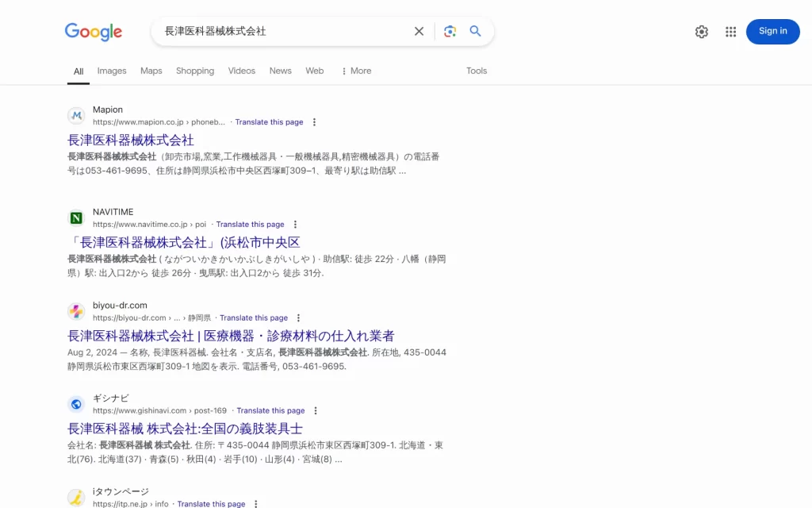
Task: Open three-dot options for ギシナビ result
Action: pyautogui.click(x=315, y=411)
